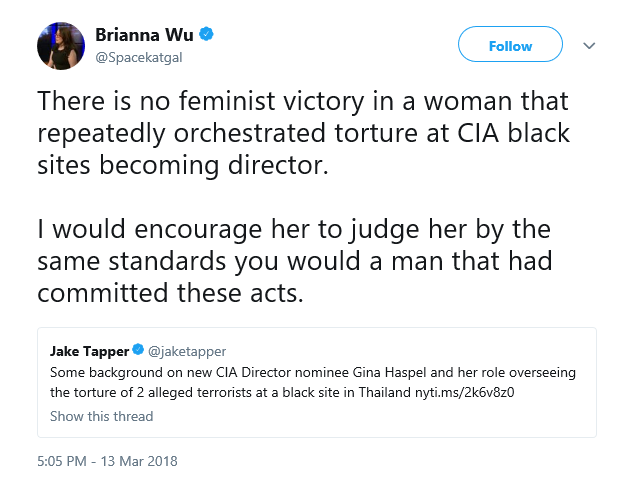Click the Brianna Wu display name
This screenshot has width=623, height=481.
(x=144, y=35)
